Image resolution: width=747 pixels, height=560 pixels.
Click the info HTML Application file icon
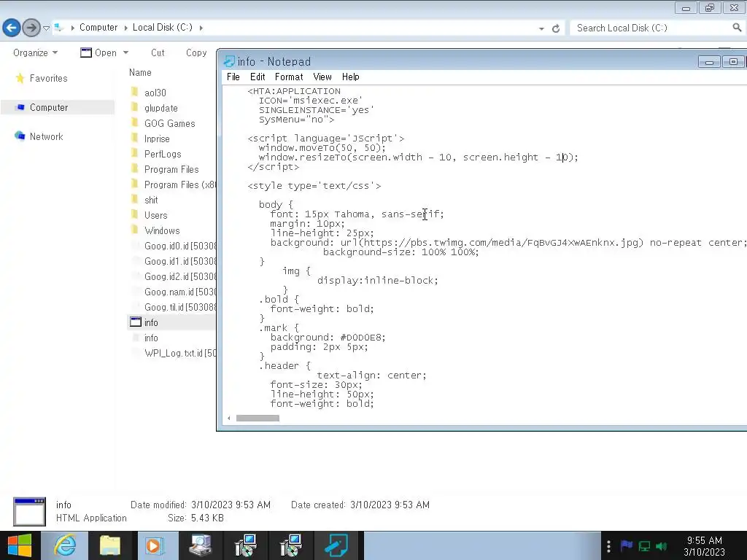coord(135,322)
